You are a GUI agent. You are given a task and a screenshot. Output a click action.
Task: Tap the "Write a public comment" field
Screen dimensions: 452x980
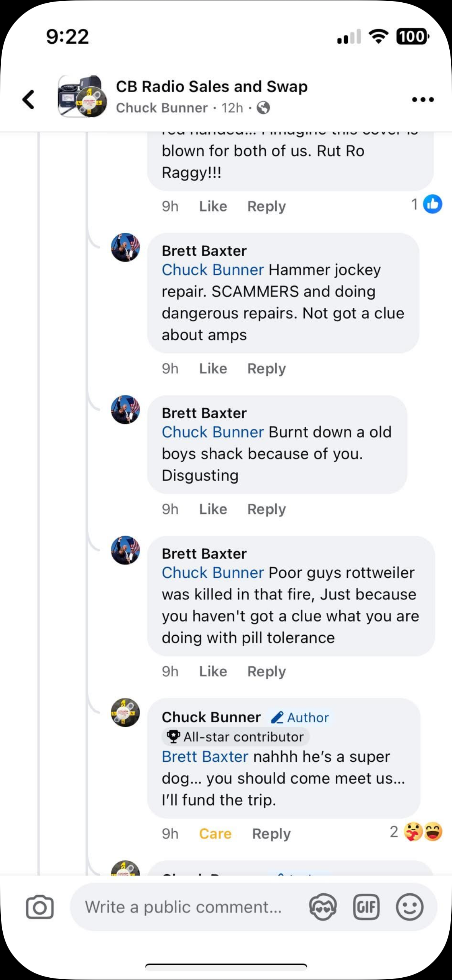tap(184, 907)
